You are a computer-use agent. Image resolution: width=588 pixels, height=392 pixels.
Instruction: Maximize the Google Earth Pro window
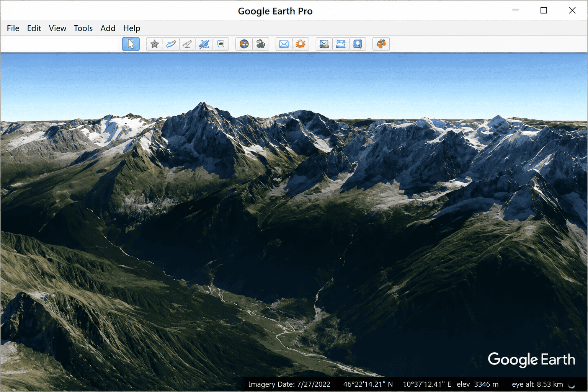pos(544,10)
